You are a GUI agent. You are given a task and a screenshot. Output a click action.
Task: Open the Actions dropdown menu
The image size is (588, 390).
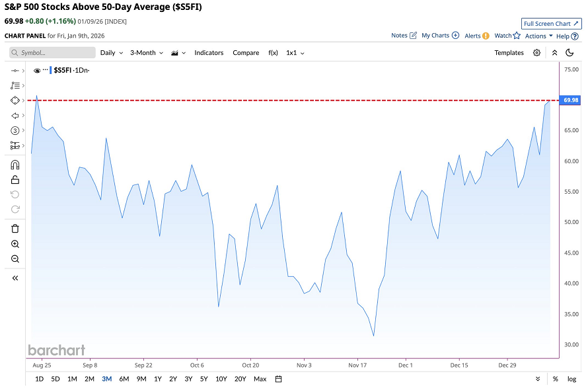pos(539,36)
